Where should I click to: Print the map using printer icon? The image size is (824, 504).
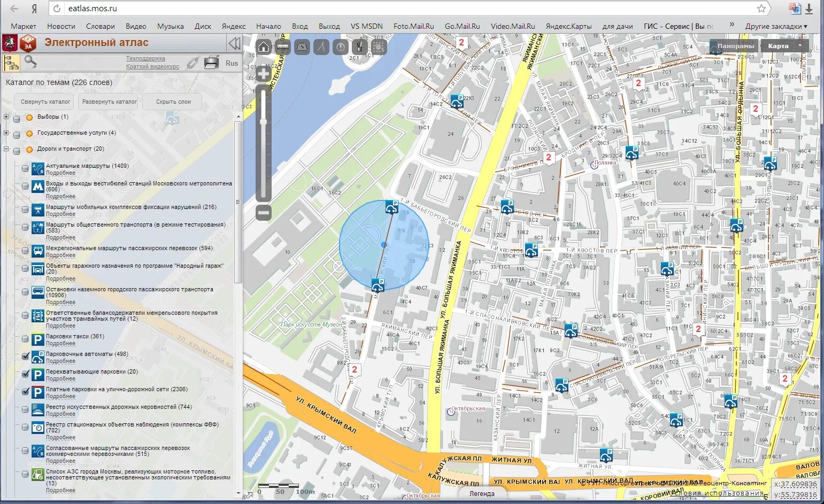tap(212, 62)
